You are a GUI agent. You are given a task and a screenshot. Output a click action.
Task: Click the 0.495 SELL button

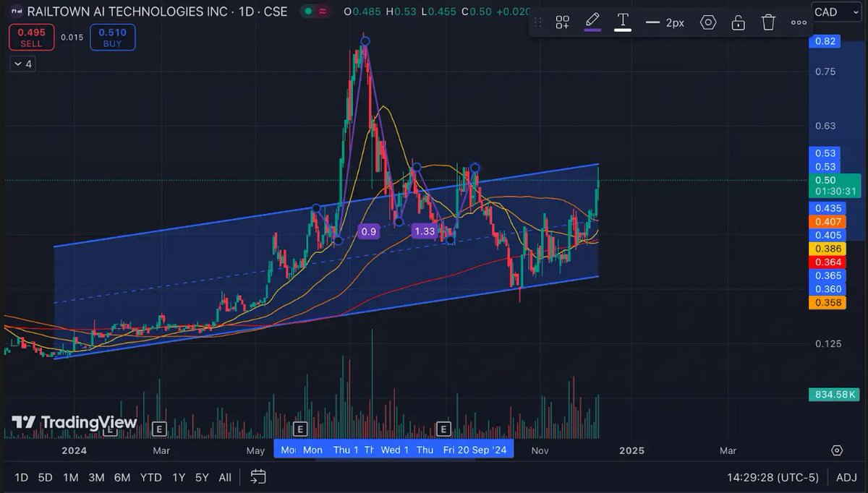[x=31, y=38]
